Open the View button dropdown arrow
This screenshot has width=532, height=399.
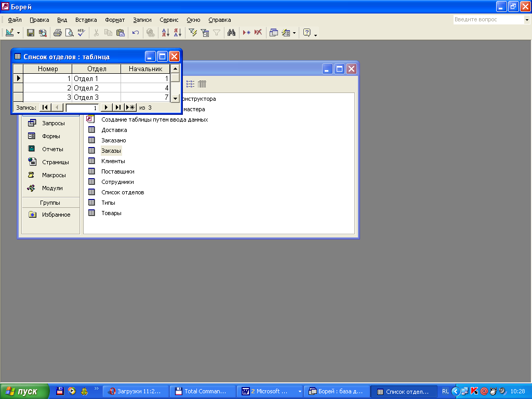[x=18, y=33]
